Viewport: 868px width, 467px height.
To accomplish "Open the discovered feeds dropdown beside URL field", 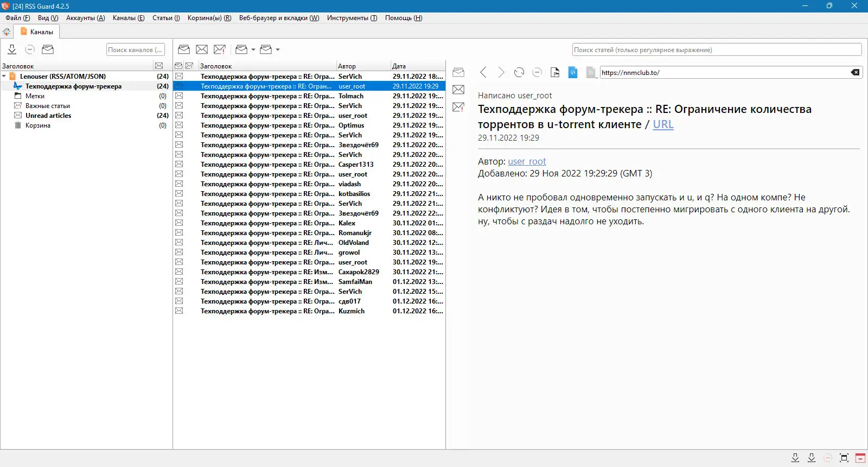I will tap(591, 72).
